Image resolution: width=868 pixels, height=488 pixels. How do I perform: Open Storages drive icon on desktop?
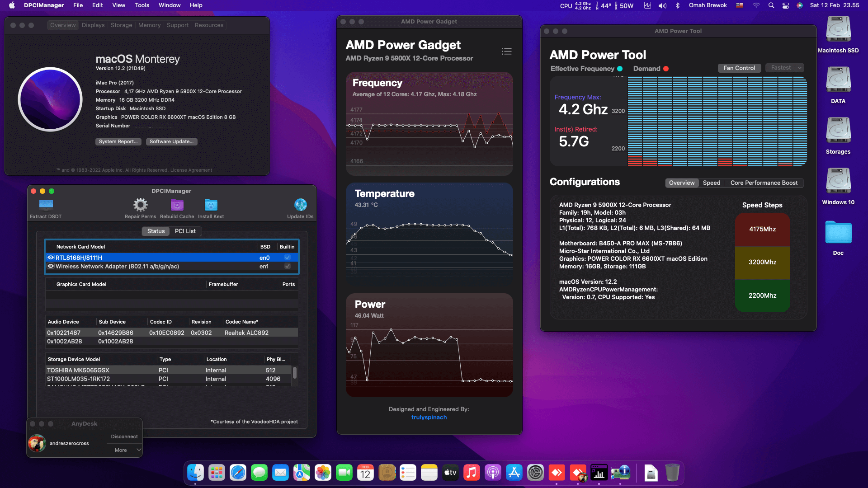click(838, 131)
